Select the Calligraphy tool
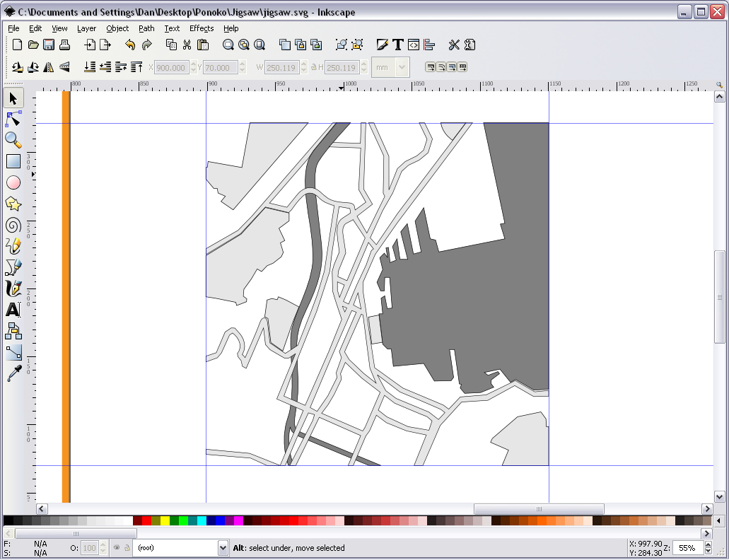The height and width of the screenshot is (560, 729). point(13,288)
